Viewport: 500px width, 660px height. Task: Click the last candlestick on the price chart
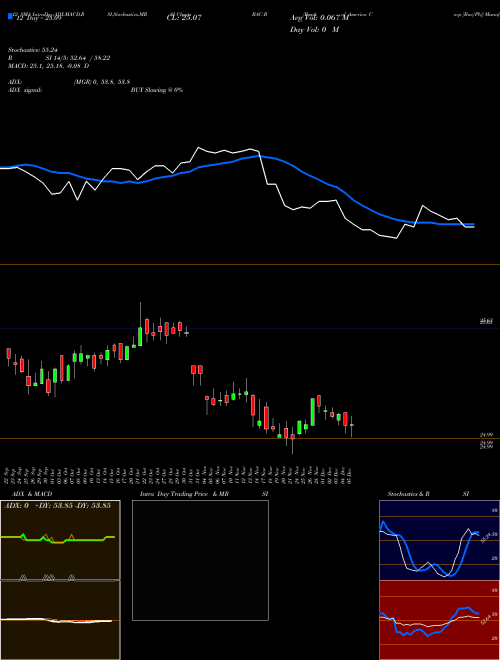pos(352,425)
